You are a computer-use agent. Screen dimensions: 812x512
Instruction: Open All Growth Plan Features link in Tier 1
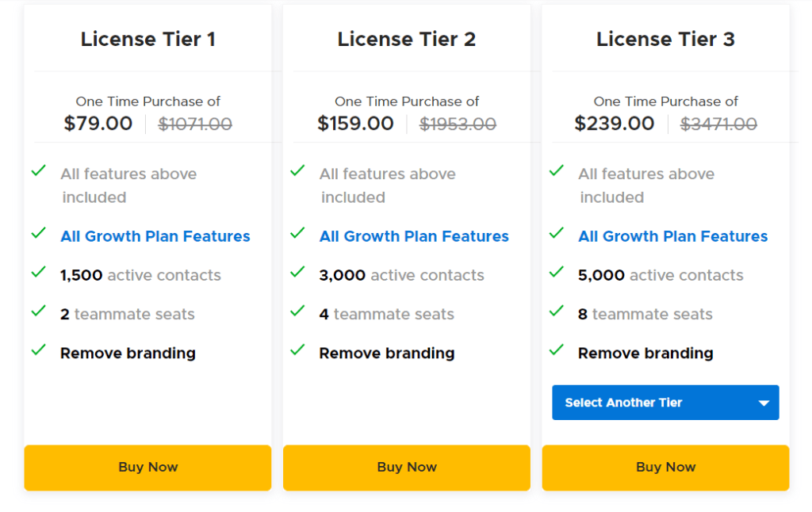pyautogui.click(x=155, y=236)
